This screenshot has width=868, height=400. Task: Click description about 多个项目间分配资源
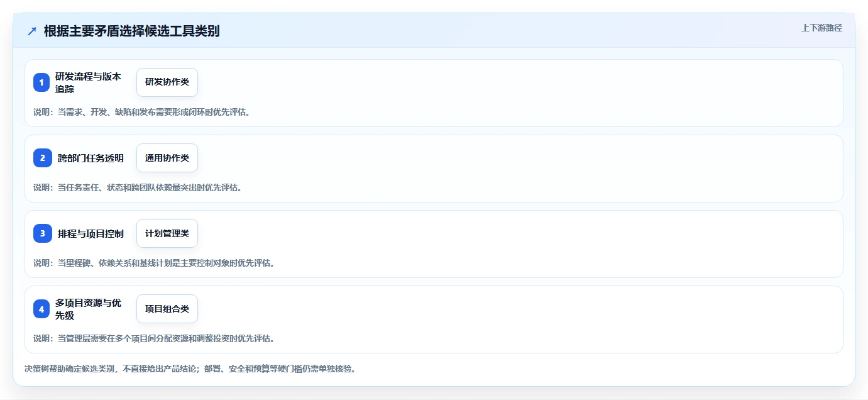click(154, 338)
